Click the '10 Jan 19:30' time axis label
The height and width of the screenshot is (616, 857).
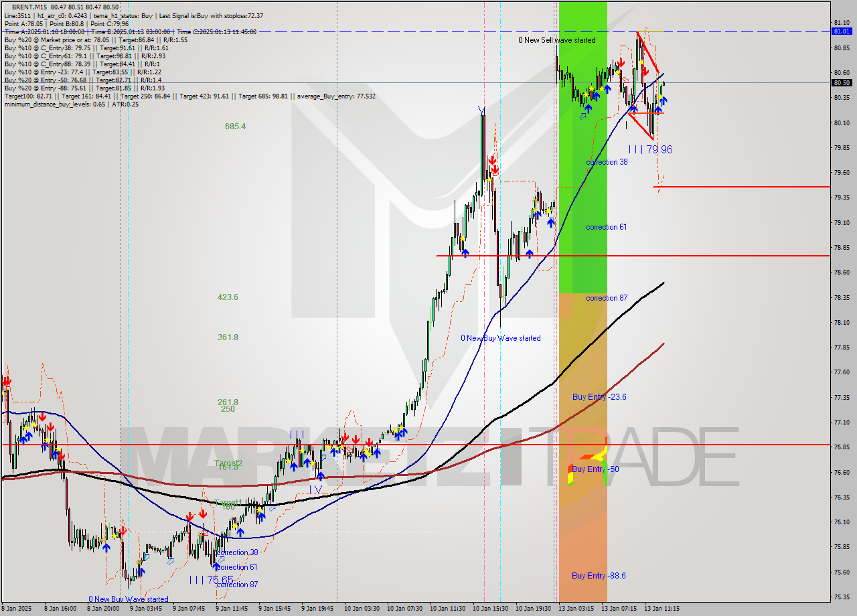pos(535,609)
